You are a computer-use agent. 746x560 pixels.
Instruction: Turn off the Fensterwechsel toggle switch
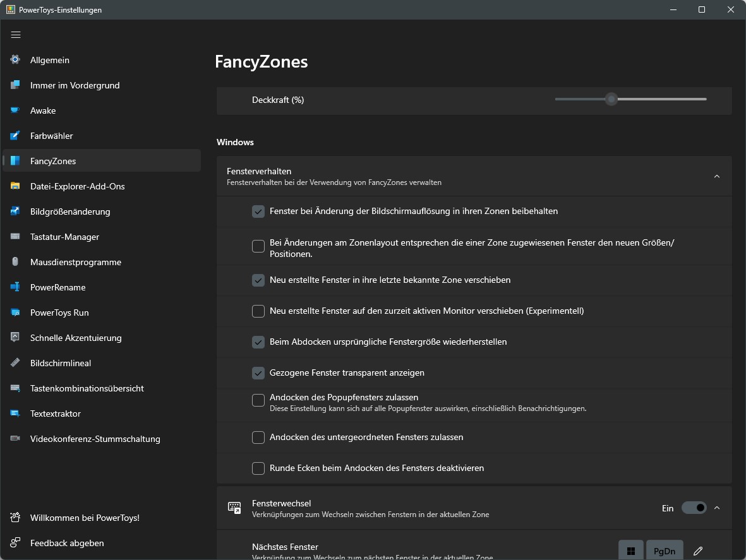pyautogui.click(x=694, y=508)
